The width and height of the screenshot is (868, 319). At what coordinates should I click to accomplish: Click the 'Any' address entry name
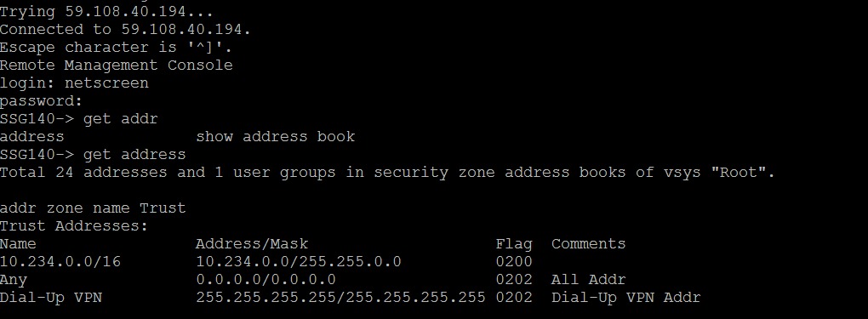14,280
